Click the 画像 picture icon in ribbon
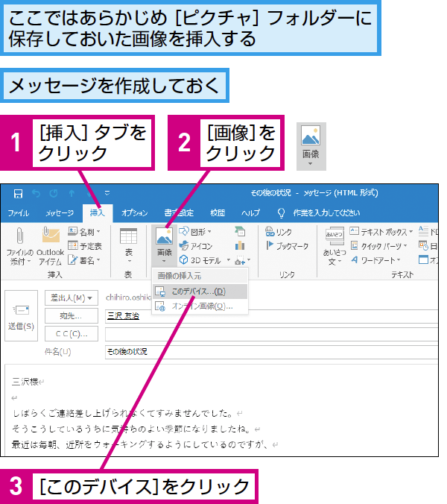Image resolution: width=447 pixels, height=504 pixels. click(x=164, y=236)
